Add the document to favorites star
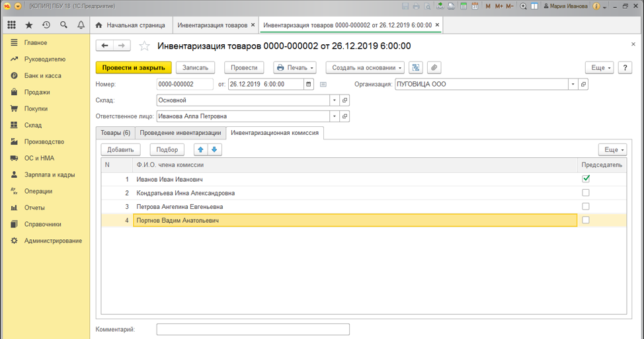644x339 pixels. tap(145, 46)
